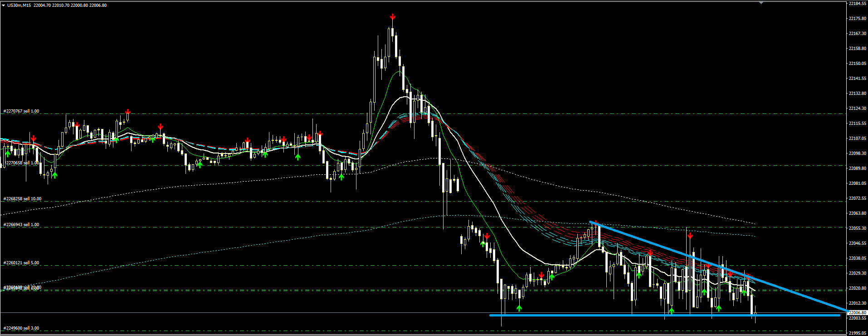Click the small triangle before US30m,M15 title
The width and height of the screenshot is (868, 336).
point(3,5)
